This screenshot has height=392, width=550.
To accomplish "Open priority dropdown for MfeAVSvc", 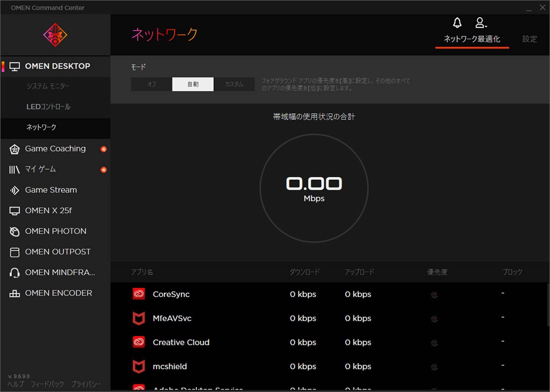I will point(434,319).
